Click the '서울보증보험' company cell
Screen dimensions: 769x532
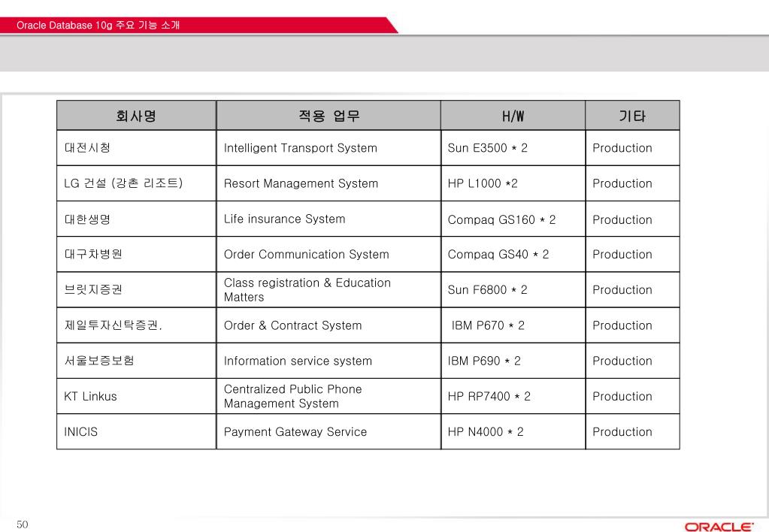coord(136,361)
